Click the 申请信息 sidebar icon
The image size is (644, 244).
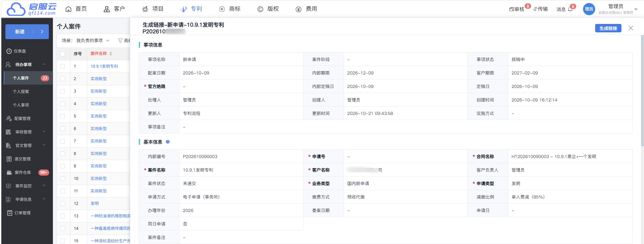9,200
